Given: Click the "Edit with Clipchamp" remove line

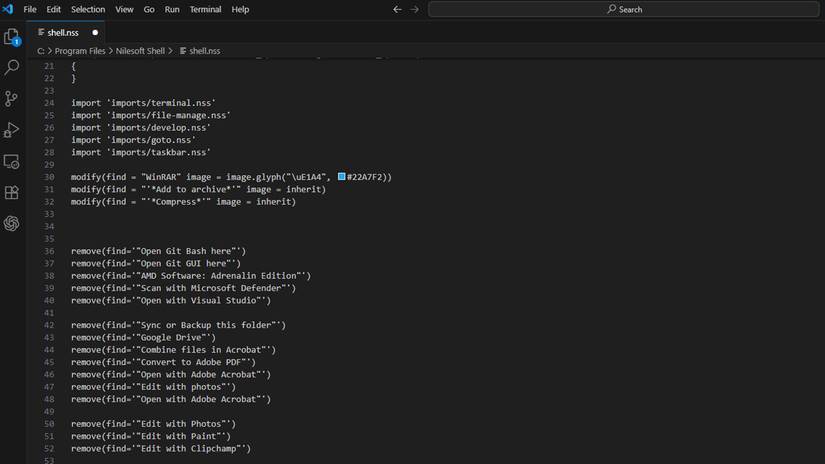Looking at the screenshot, I should 161,449.
